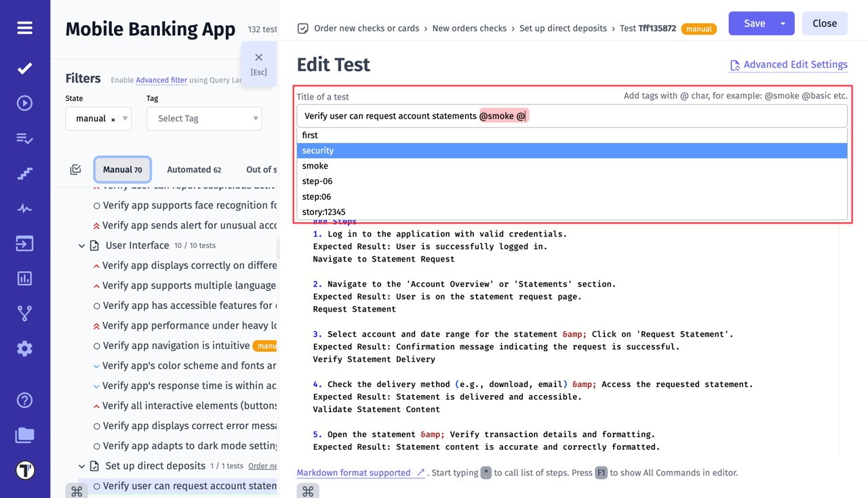868x498 pixels.
Task: Open test runs via the play circle icon
Action: coord(24,103)
